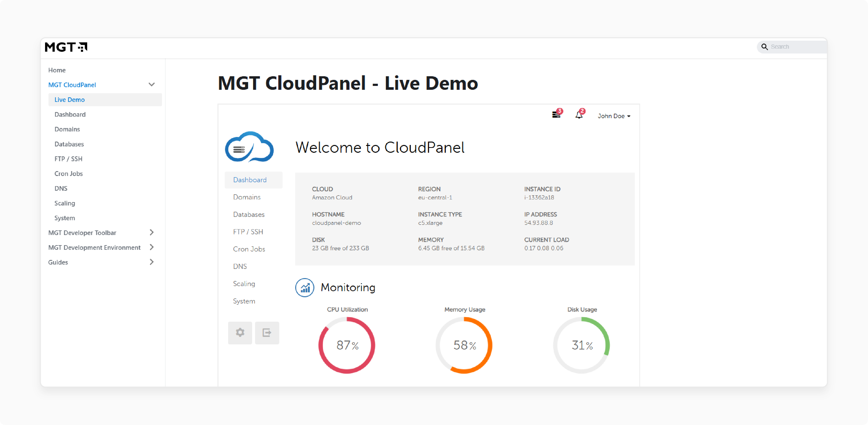
Task: Click the 'Monitoring' heading text
Action: click(x=348, y=288)
